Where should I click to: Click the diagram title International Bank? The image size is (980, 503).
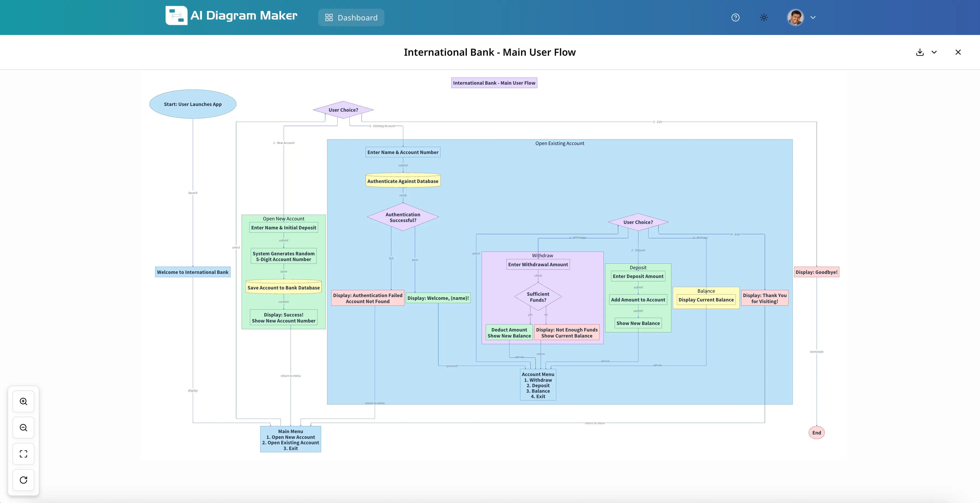490,52
